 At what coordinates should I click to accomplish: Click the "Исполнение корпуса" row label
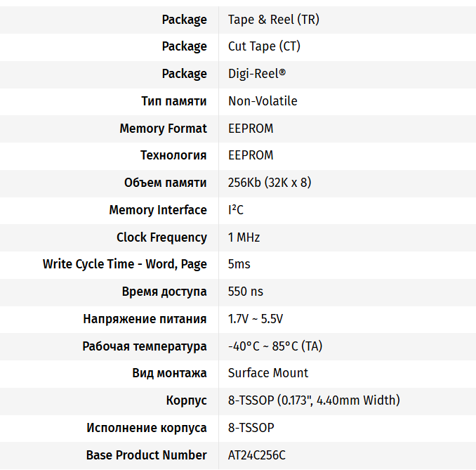click(147, 428)
